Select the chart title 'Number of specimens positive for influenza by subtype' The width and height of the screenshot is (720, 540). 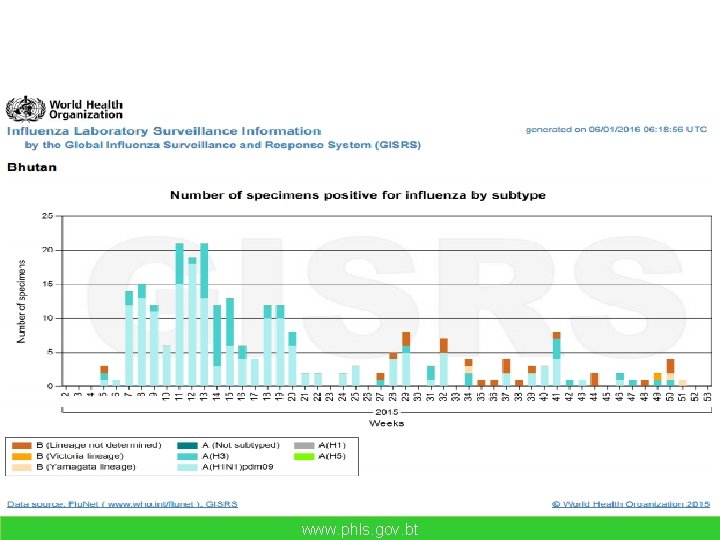click(x=358, y=195)
